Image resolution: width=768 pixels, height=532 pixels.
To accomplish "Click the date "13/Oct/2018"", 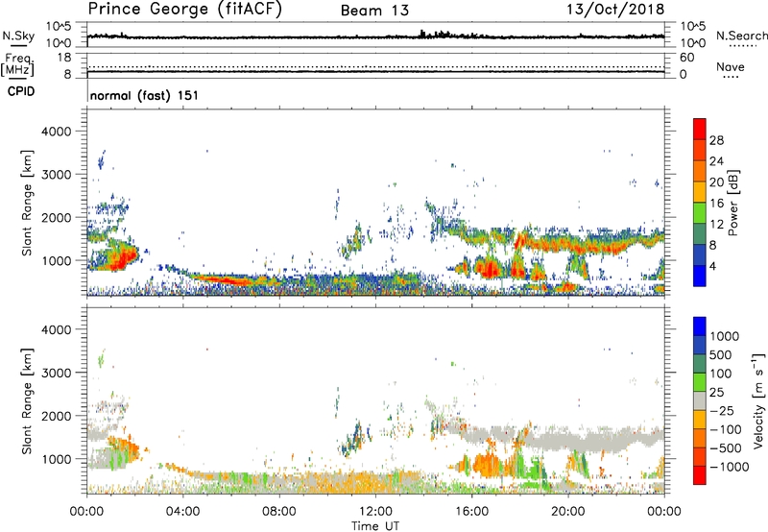I will pos(615,10).
